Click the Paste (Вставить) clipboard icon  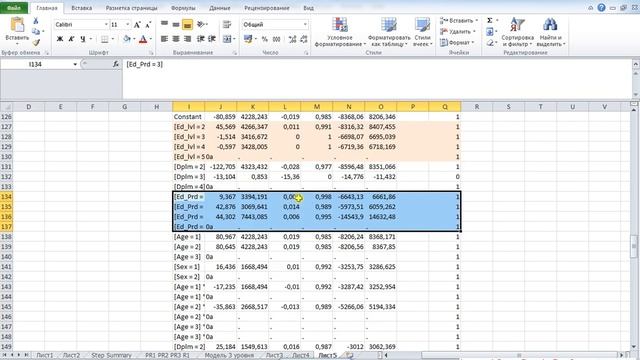point(17,25)
